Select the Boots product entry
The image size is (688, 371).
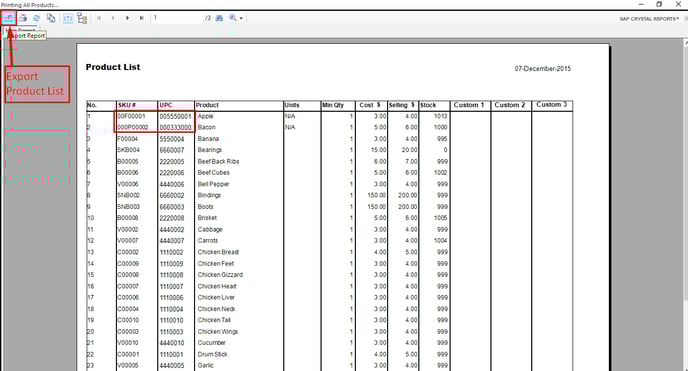click(x=205, y=207)
